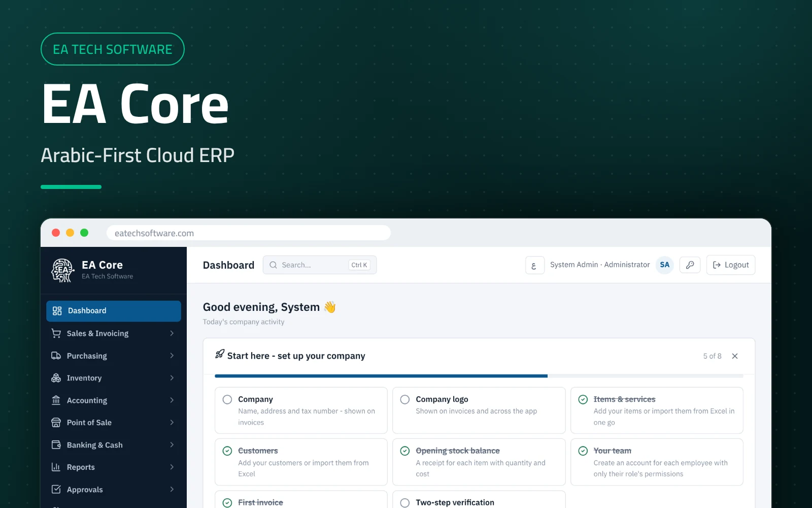The height and width of the screenshot is (508, 812).
Task: Expand the Purchasing submenu chevron
Action: 172,356
